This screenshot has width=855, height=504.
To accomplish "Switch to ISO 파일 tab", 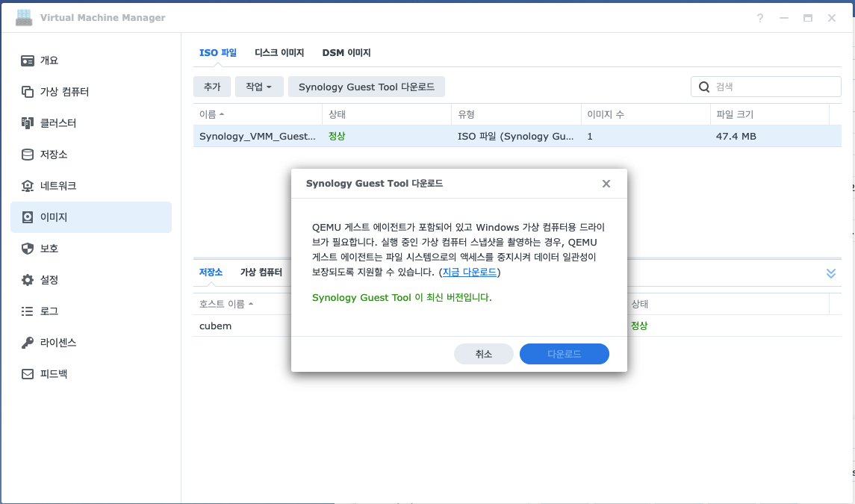I will 217,53.
